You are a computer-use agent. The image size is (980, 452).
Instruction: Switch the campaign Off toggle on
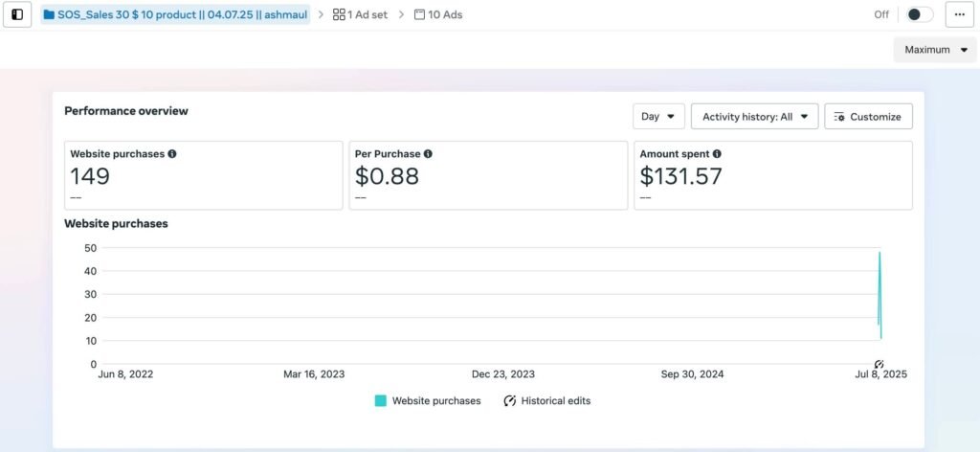(920, 14)
